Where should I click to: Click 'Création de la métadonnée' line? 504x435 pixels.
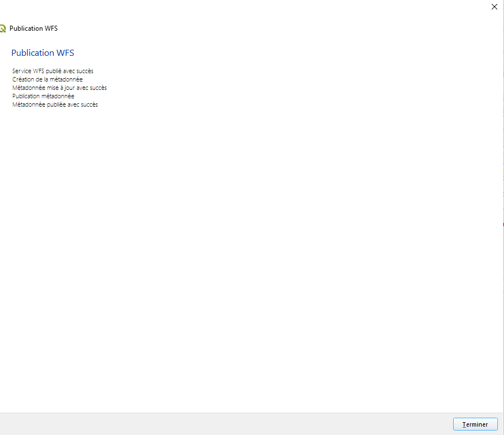(47, 79)
